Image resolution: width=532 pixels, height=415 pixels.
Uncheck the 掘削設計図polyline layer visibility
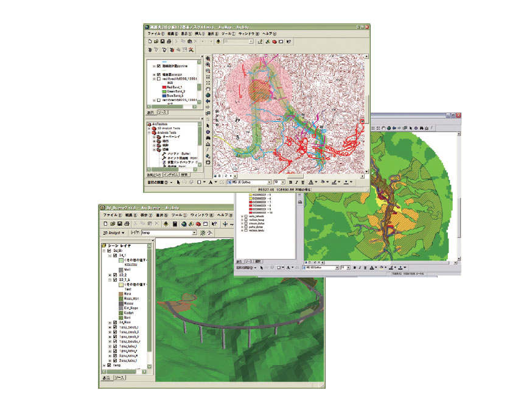(x=158, y=65)
